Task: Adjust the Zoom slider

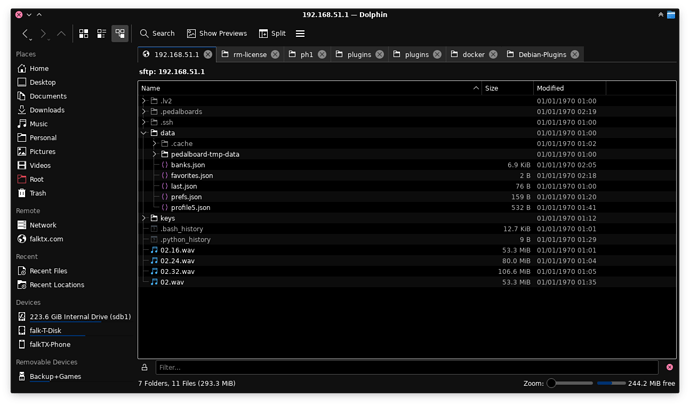Action: coord(569,383)
